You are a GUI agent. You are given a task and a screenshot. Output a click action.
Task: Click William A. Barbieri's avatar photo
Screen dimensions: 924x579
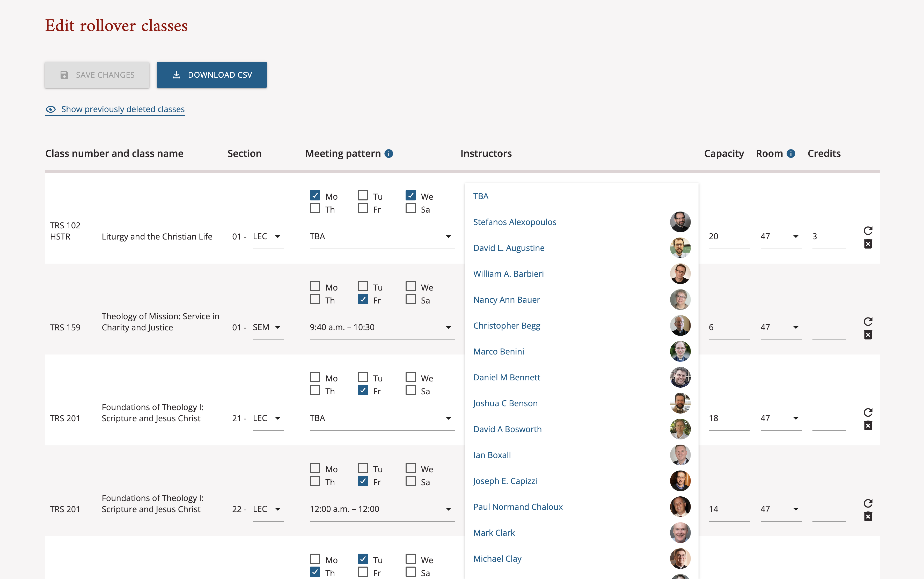click(x=680, y=274)
